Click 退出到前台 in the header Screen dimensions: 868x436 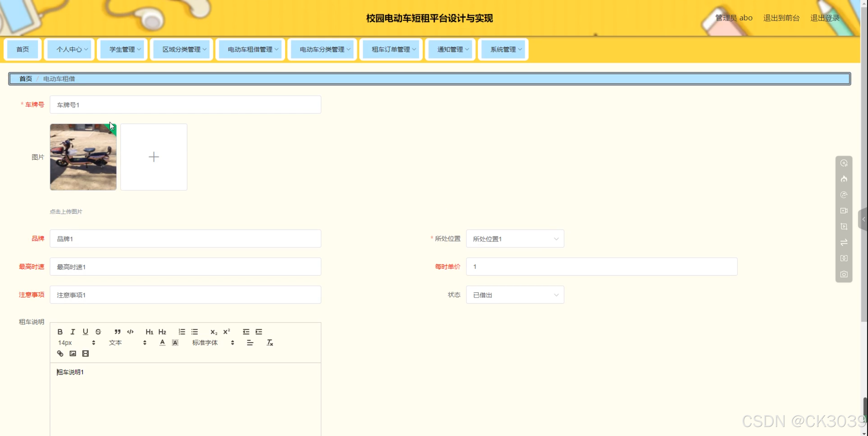tap(781, 18)
